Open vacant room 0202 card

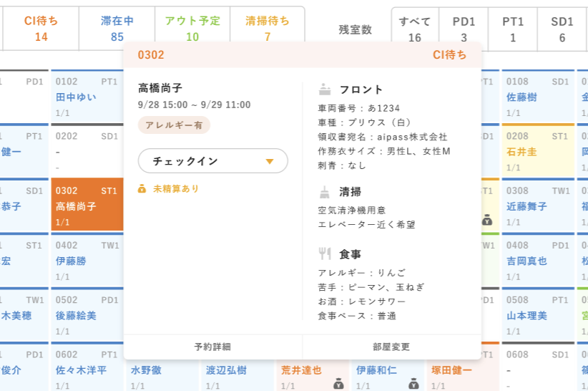point(87,151)
